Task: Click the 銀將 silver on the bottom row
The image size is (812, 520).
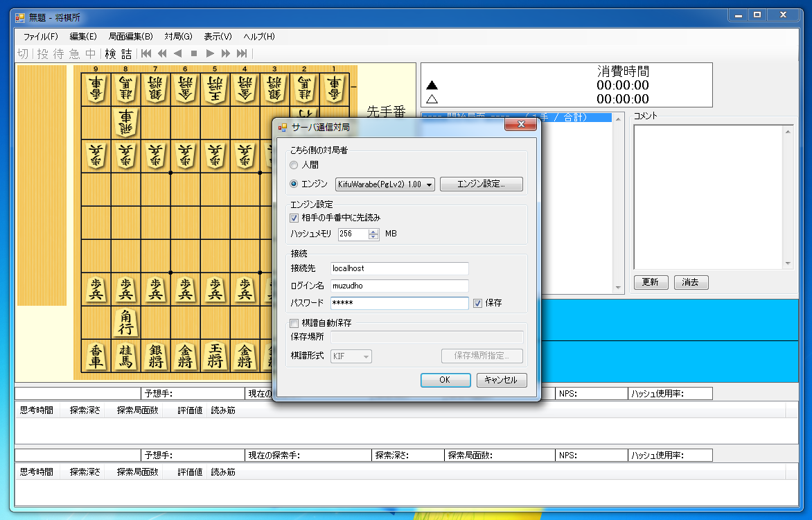Action: (x=155, y=356)
